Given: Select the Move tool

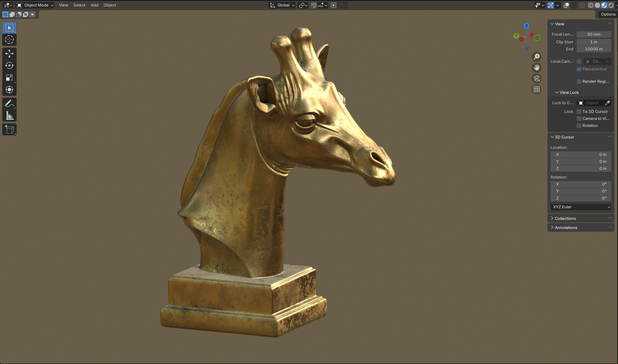Looking at the screenshot, I should (9, 54).
